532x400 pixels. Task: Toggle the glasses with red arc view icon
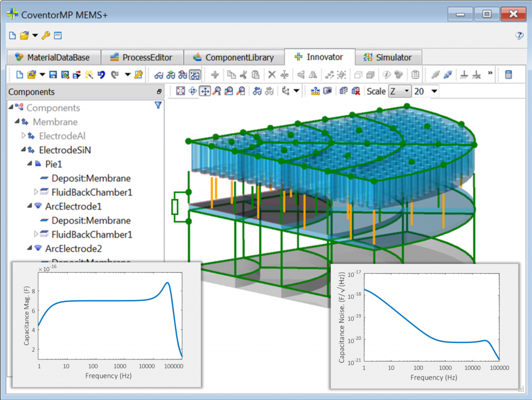182,75
